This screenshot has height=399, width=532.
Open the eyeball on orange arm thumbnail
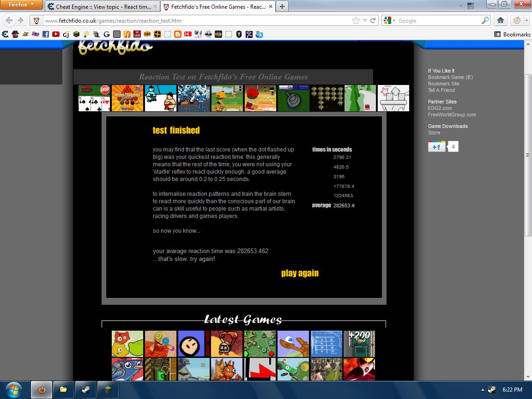pyautogui.click(x=293, y=344)
